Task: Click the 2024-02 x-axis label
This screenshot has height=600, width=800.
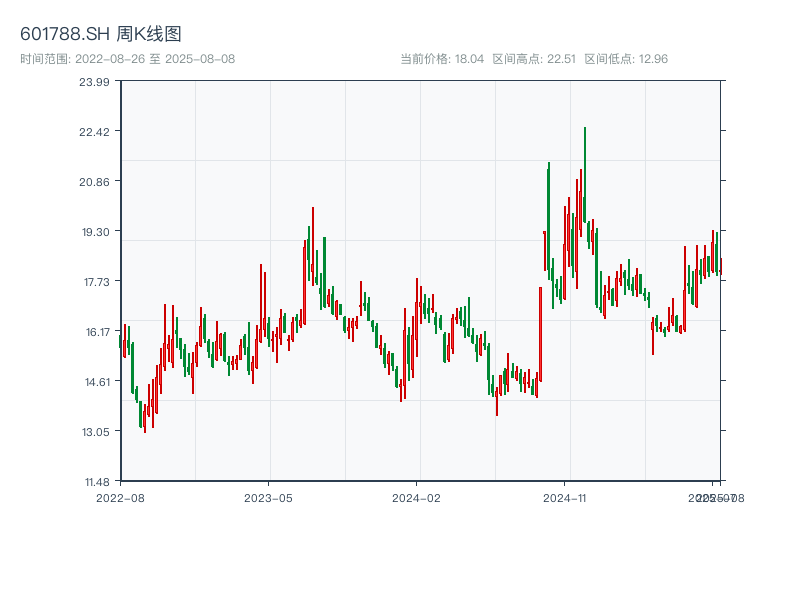Action: (416, 498)
